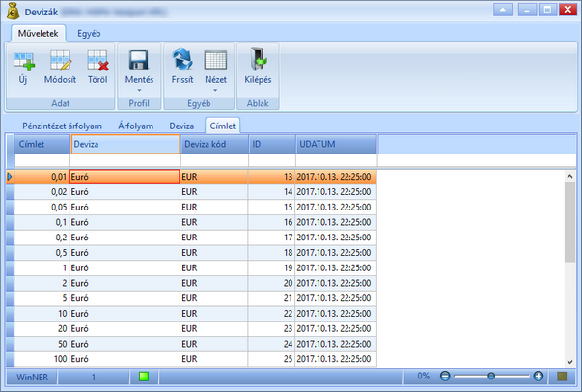Viewport: 582px width, 392px height.
Task: Adjust the zoom slider handle
Action: click(491, 377)
